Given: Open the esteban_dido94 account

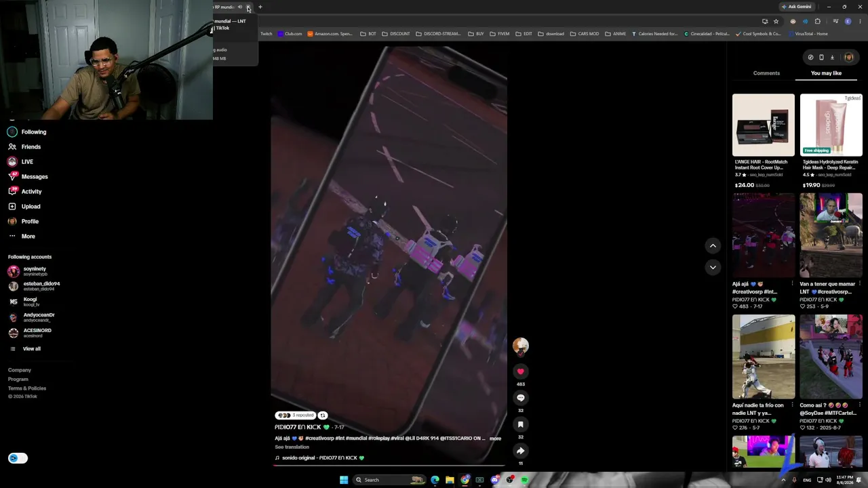Looking at the screenshot, I should point(34,286).
